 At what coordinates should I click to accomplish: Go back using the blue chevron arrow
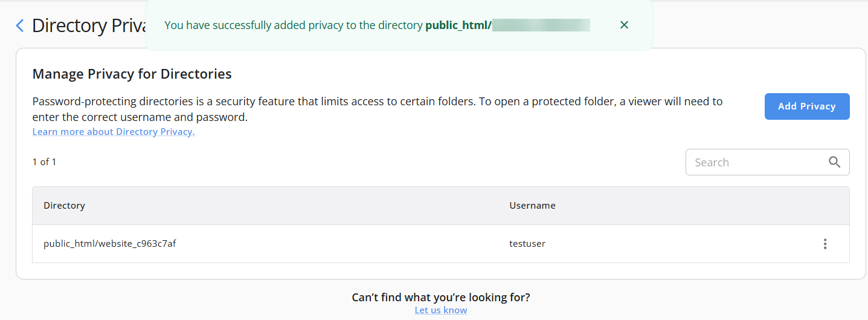click(x=20, y=25)
